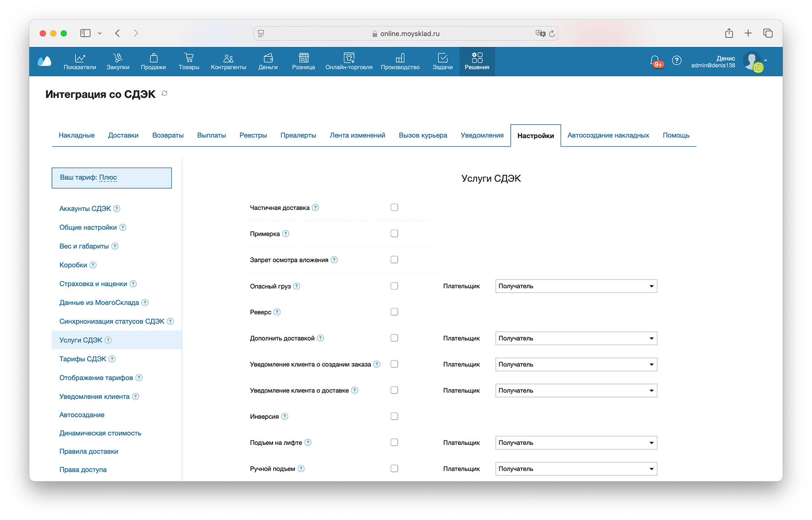Switch to the Накладные tab
The width and height of the screenshot is (812, 520).
pos(76,135)
